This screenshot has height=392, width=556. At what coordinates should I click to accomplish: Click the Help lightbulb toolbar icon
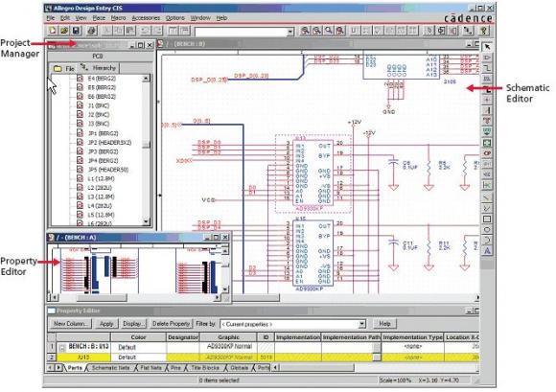(x=484, y=31)
